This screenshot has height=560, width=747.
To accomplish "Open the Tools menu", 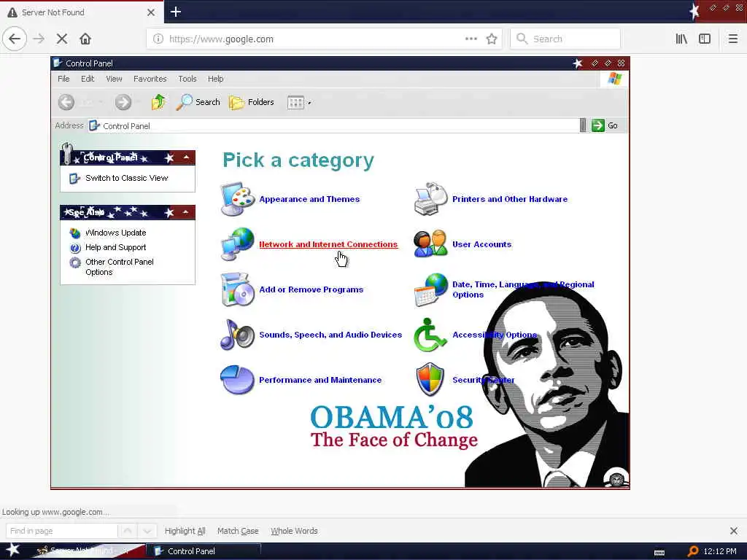I will tap(187, 79).
